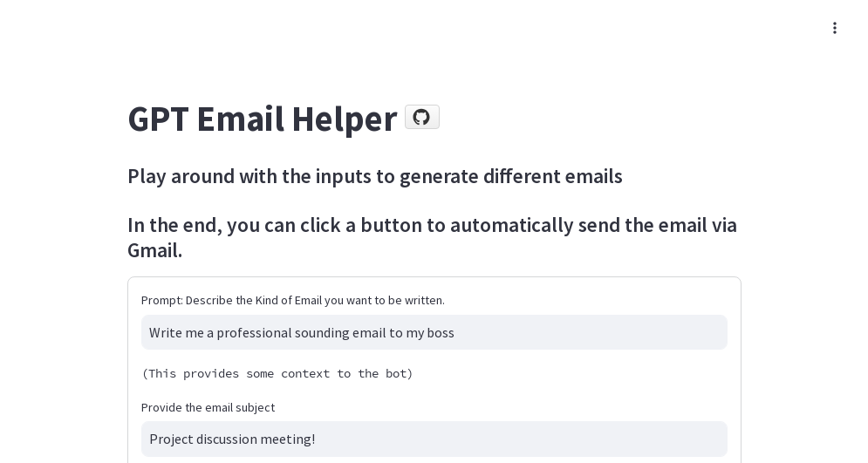Screen dimensions: 868x463
Task: Click the "GPT Email Helper" title
Action: 262,119
